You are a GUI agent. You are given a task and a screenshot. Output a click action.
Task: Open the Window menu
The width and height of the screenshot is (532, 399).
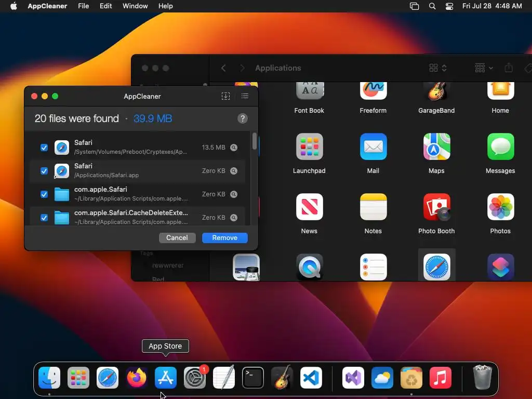[x=135, y=6]
